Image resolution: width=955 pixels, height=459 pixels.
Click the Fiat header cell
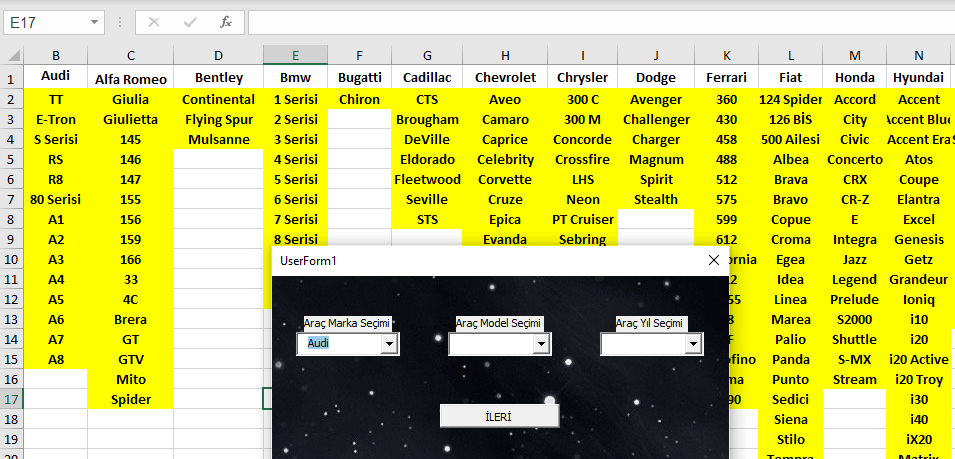791,77
